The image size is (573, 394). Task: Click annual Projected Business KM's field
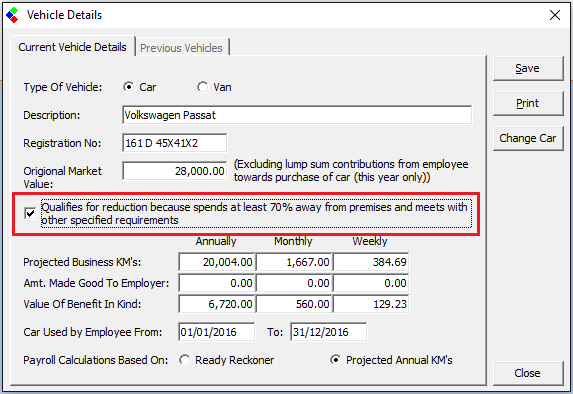(x=217, y=262)
